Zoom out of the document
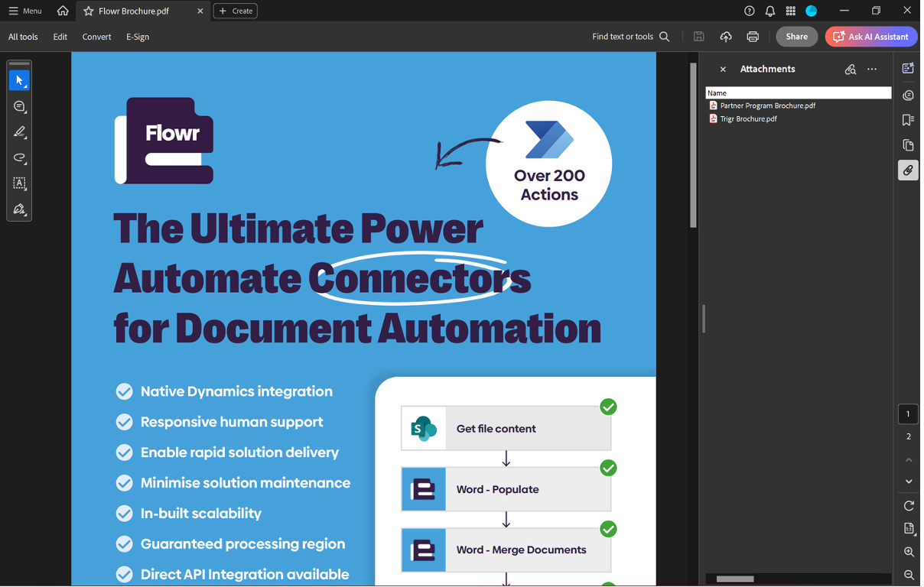Screen dimensions: 924x587 (909, 575)
